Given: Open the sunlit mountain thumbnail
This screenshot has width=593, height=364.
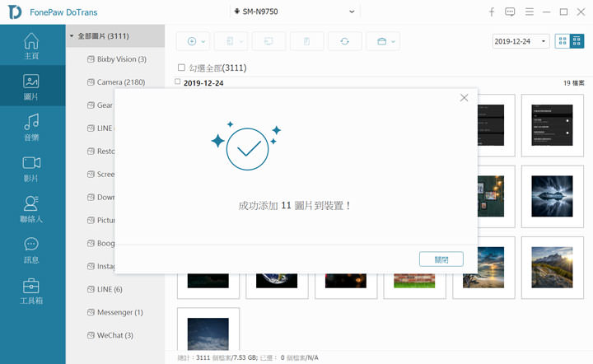Looking at the screenshot, I should tap(552, 268).
